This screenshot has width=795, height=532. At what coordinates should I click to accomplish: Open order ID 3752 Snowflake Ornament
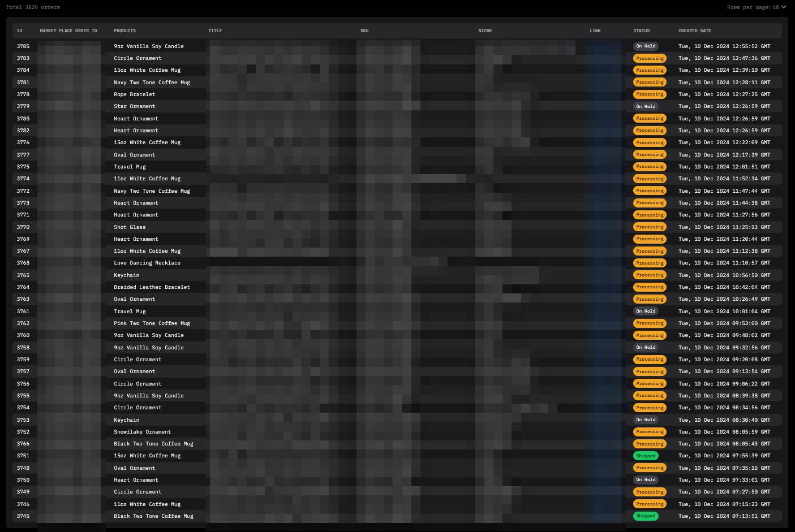23,432
